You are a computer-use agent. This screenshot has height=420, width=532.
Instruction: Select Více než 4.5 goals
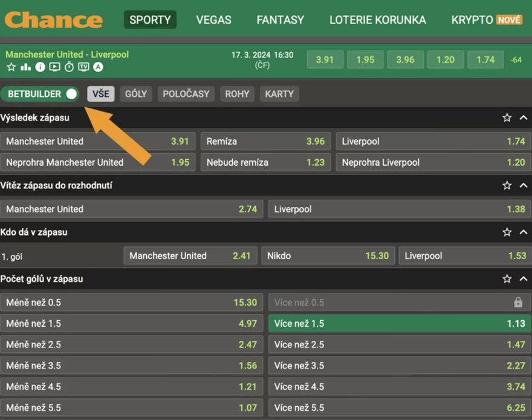click(x=400, y=386)
